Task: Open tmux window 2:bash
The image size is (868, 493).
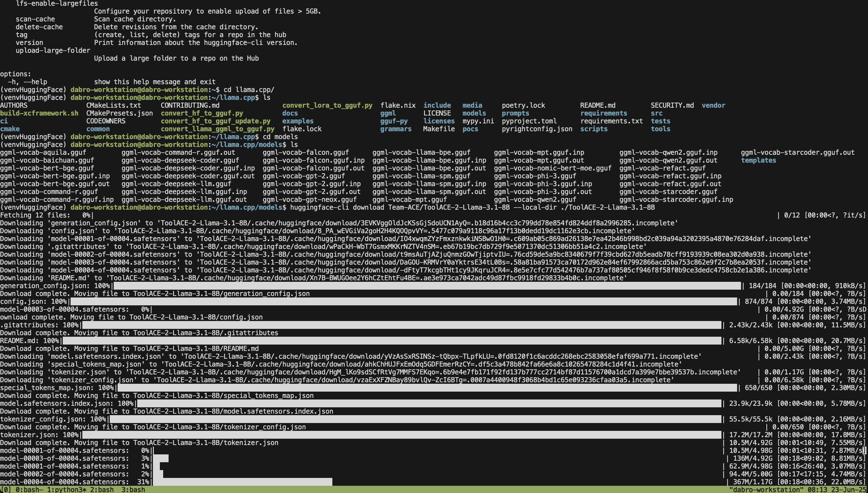Action: pos(102,490)
